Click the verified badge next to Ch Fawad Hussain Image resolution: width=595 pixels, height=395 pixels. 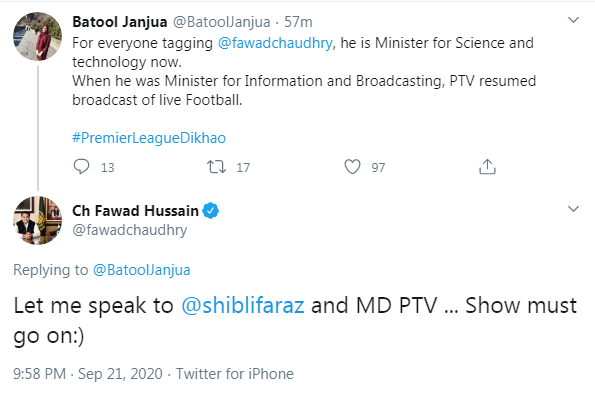point(211,211)
